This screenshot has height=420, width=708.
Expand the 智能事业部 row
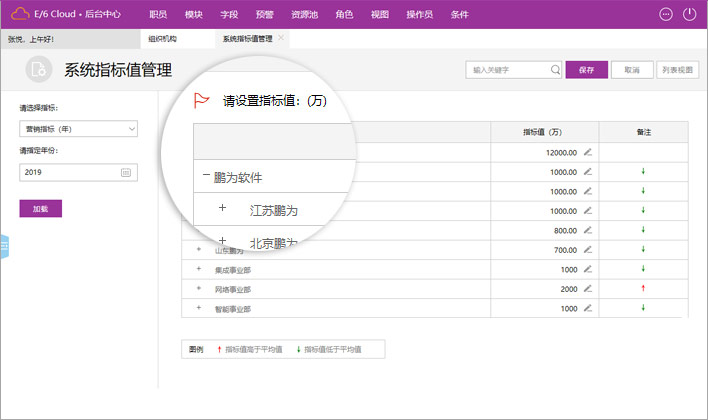(199, 308)
